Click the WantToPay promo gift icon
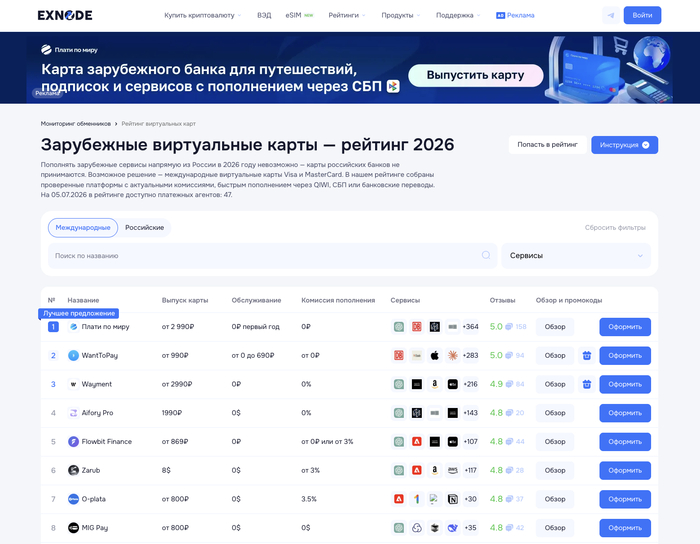Viewport: 700px width, 544px height. pos(587,356)
